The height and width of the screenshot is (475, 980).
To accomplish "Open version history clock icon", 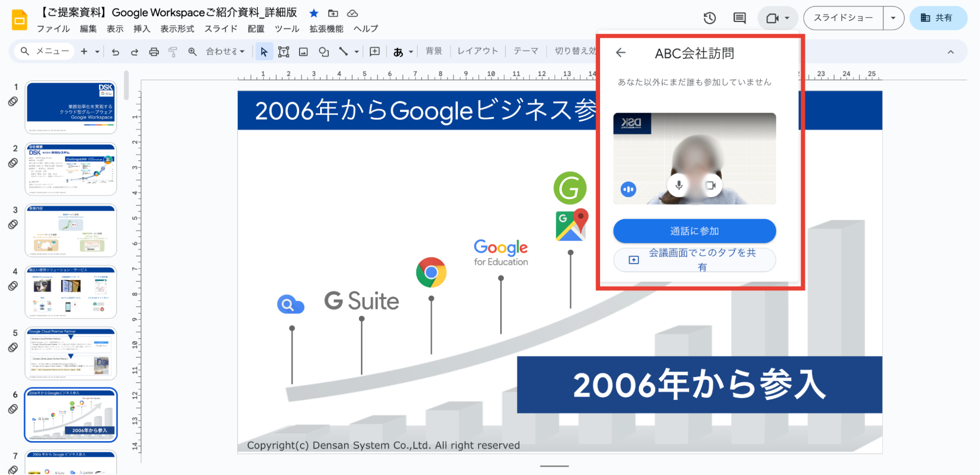I will [709, 18].
